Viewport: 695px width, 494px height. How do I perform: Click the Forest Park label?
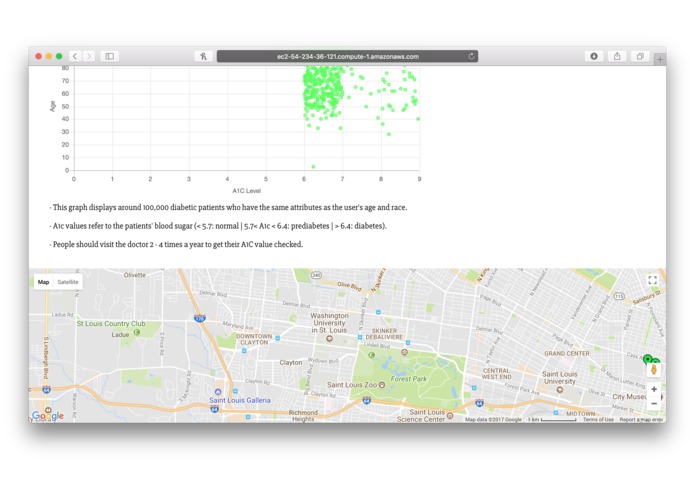coord(408,379)
